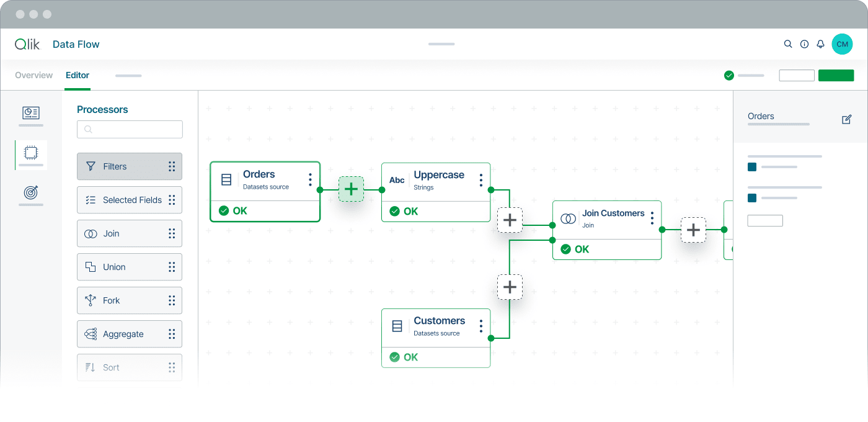Grab the Filters drag handle dots
This screenshot has height=422, width=868.
[x=172, y=166]
